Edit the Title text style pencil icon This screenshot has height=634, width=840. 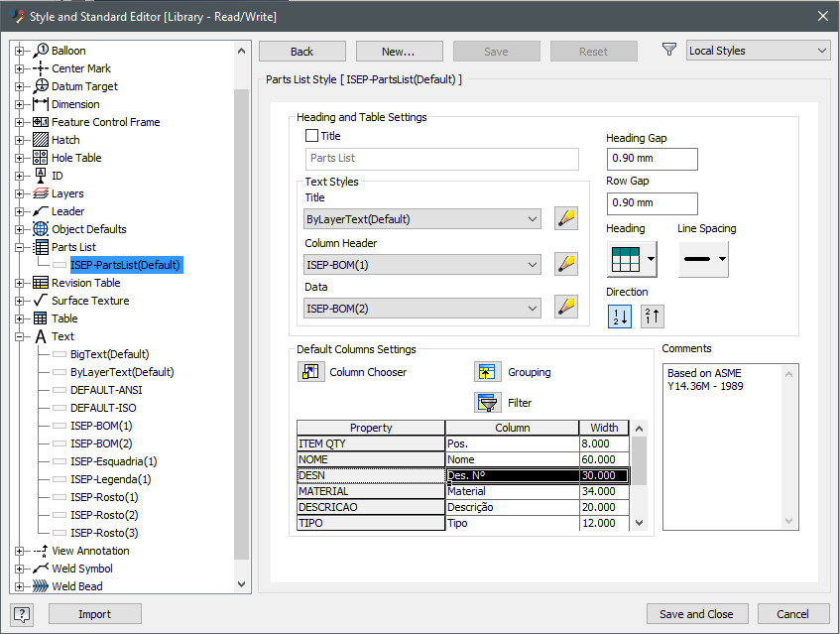click(x=566, y=218)
